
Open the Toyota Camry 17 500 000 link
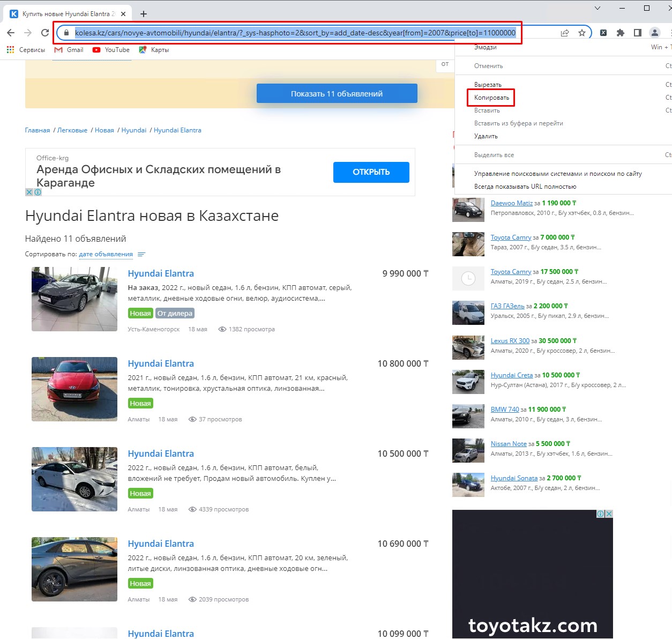coord(511,272)
